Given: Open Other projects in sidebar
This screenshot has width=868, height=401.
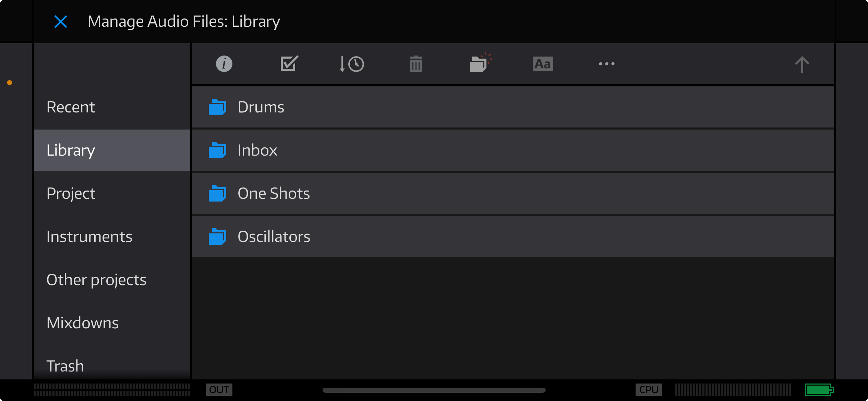Looking at the screenshot, I should [x=112, y=280].
